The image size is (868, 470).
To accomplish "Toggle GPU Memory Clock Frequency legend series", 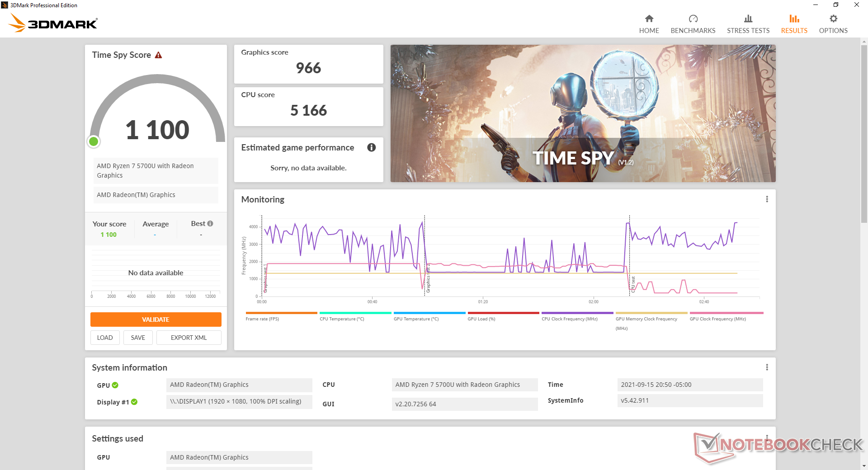I will click(x=651, y=321).
